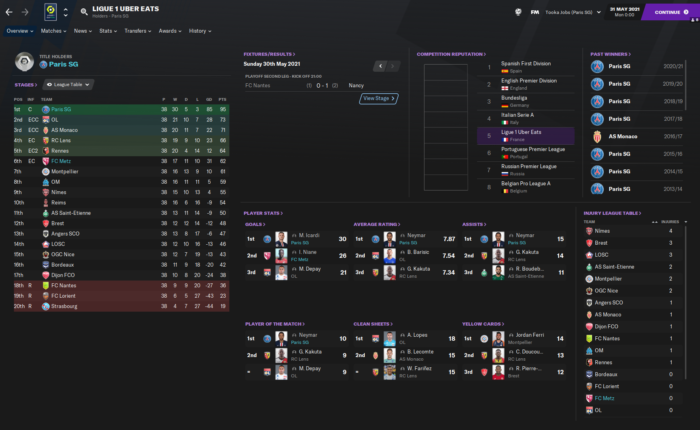
Task: Click the 2016/17 AS Monaco winner crest
Action: coord(597,137)
